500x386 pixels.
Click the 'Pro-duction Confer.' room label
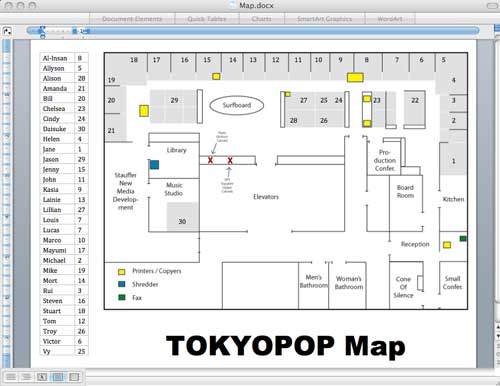(384, 160)
